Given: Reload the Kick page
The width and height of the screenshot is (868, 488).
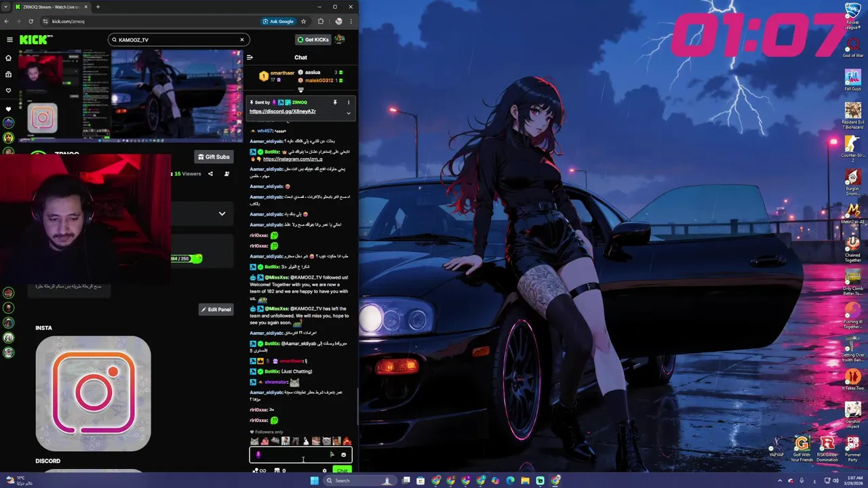Looking at the screenshot, I should pos(31,21).
